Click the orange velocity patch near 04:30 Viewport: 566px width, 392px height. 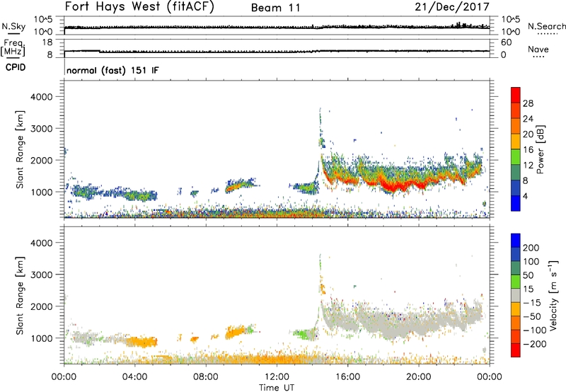144,342
